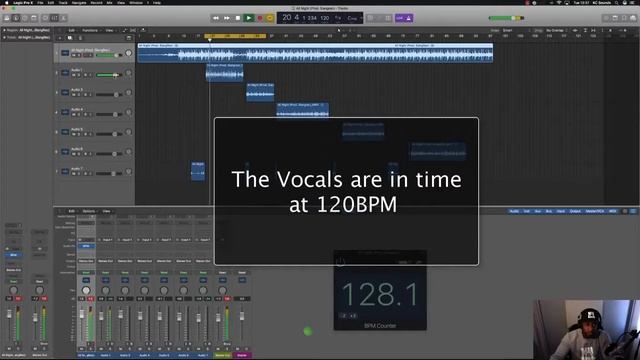Viewport: 640px width, 360px height.
Task: Toggle the MIDI channel filter in mixer
Action: point(613,211)
